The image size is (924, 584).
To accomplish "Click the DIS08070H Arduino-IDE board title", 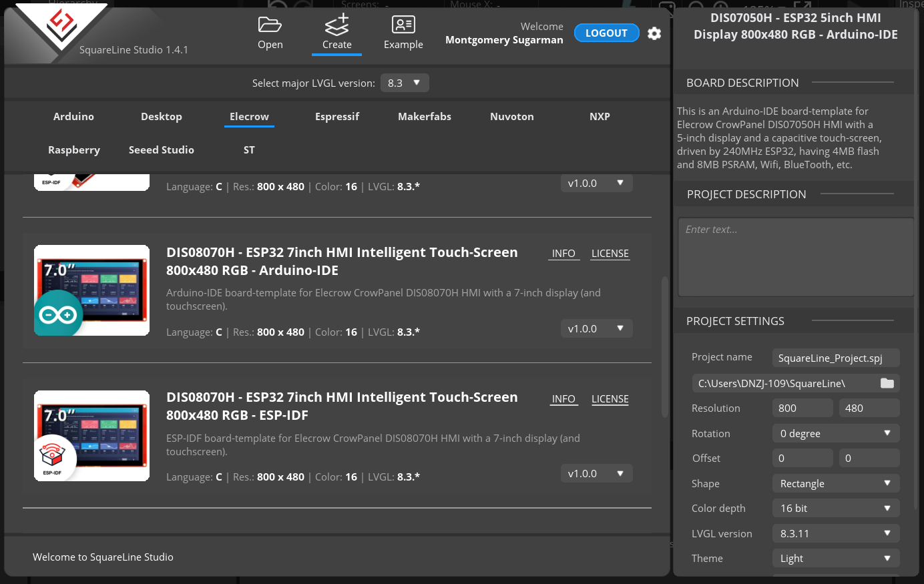I will tap(342, 262).
